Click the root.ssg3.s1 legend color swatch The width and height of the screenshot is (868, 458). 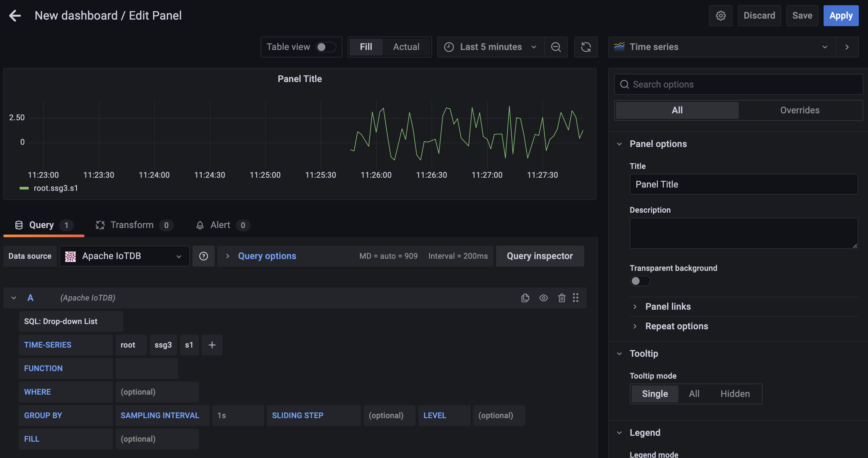24,188
